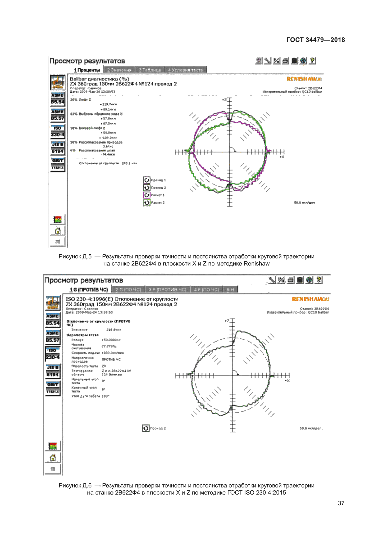Open the wrench settings icon in the lower window
The image size is (392, 554).
[272, 280]
